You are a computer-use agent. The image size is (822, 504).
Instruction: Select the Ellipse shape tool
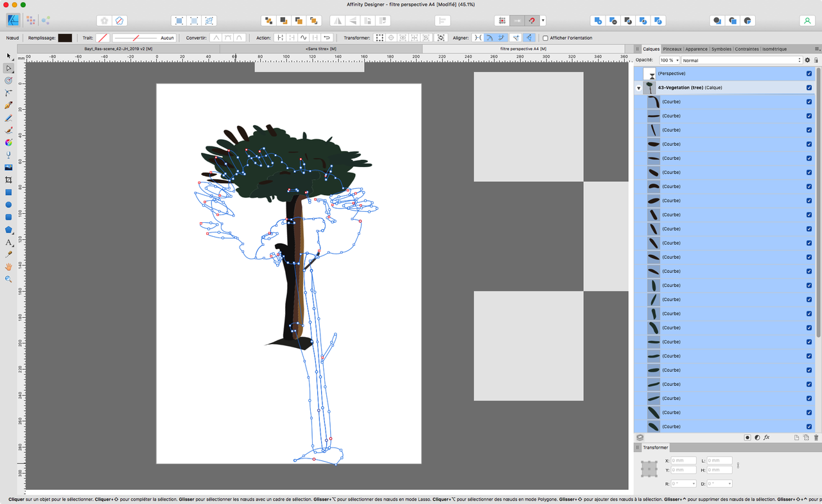[x=8, y=205]
